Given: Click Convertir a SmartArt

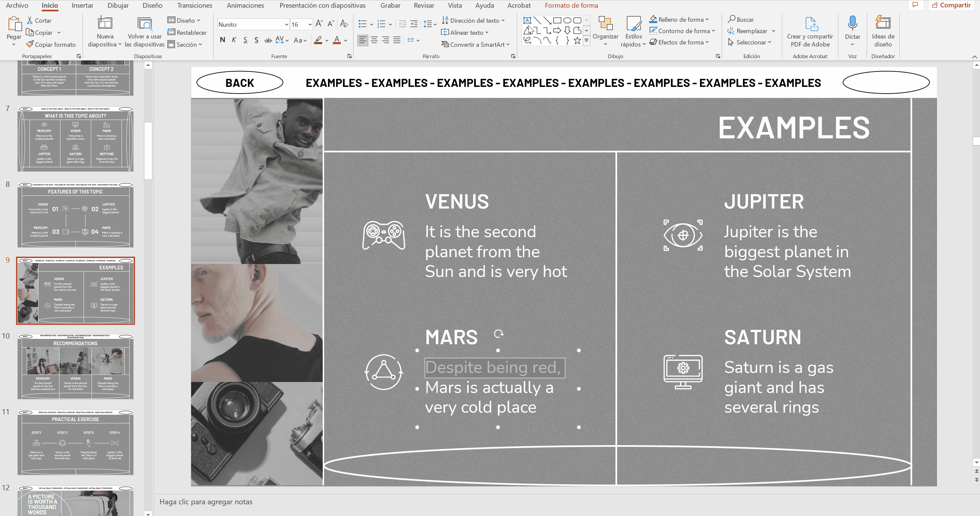Looking at the screenshot, I should point(475,44).
